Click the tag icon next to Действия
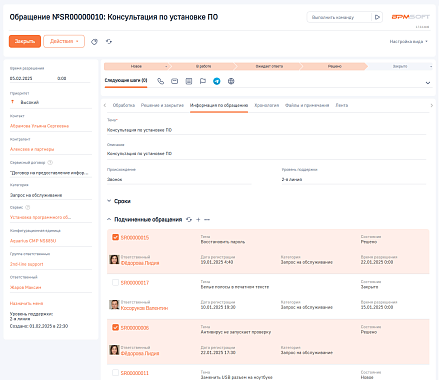The height and width of the screenshot is (380, 439). tap(94, 42)
